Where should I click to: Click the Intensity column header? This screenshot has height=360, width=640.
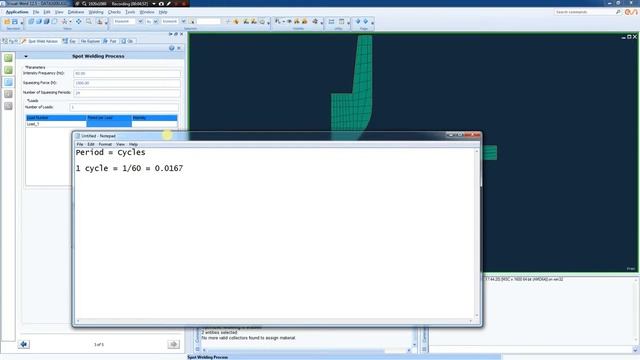coord(154,118)
